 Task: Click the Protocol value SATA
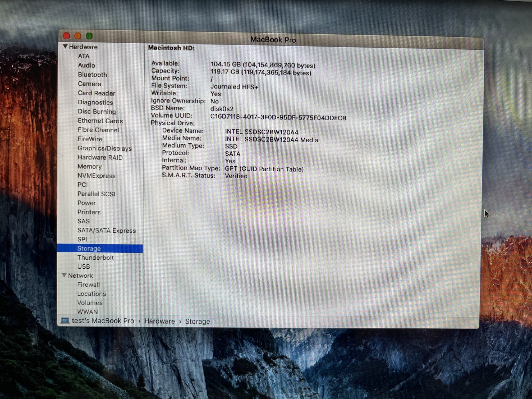point(232,154)
